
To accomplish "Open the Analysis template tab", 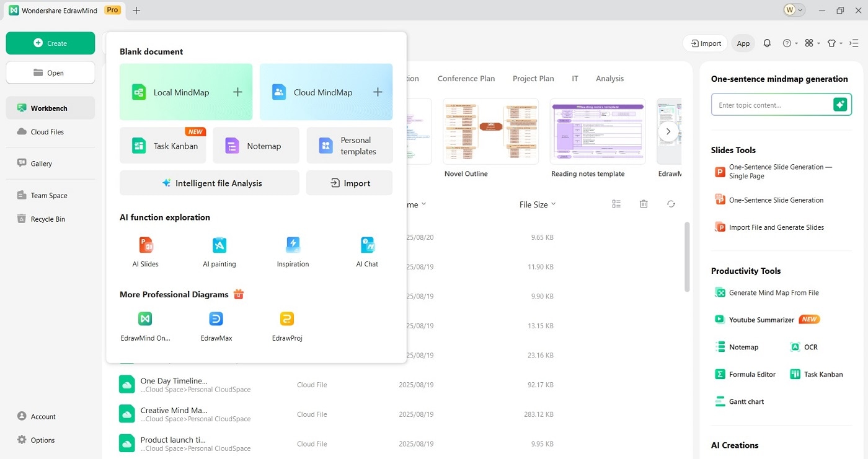I will click(609, 79).
